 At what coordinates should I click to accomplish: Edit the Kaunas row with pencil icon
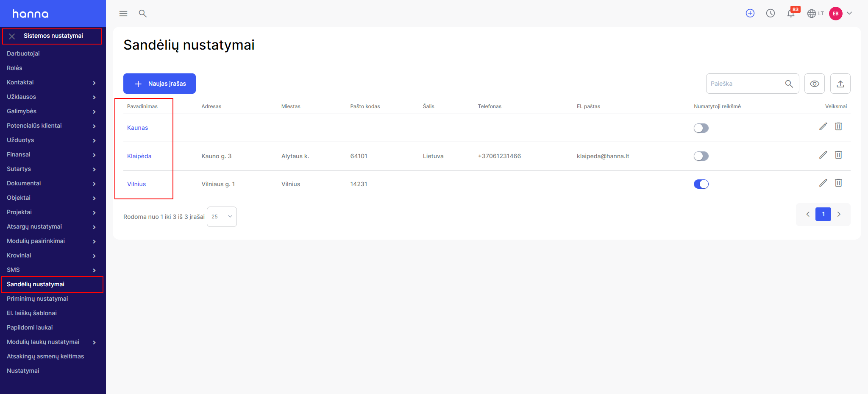coord(823,126)
